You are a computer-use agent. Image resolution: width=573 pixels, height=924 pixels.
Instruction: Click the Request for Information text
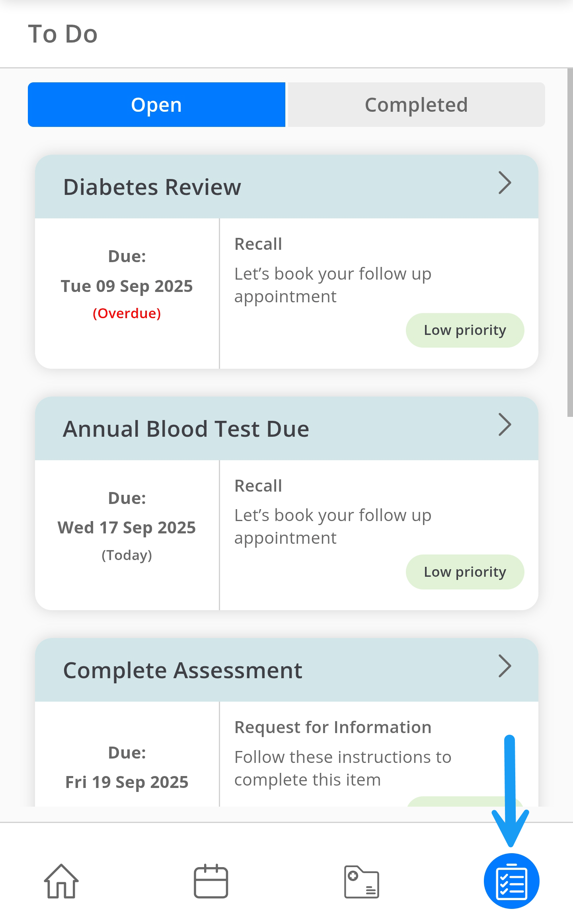pyautogui.click(x=333, y=727)
